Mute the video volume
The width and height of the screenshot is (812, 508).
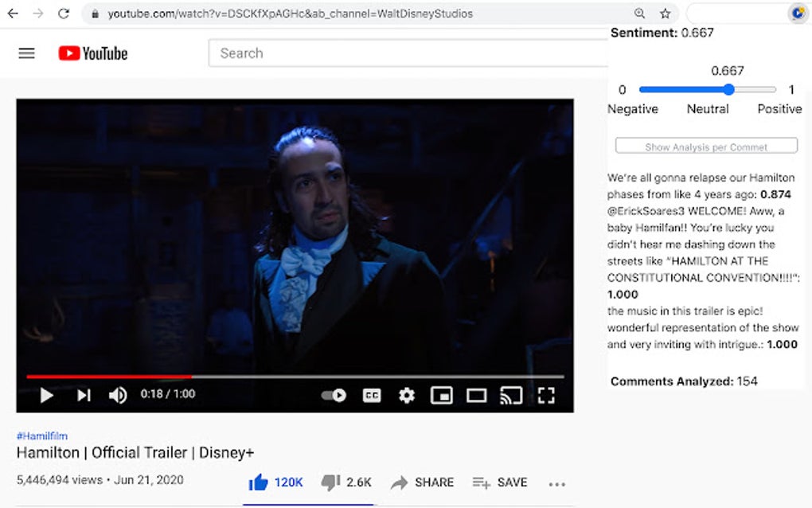coord(118,395)
